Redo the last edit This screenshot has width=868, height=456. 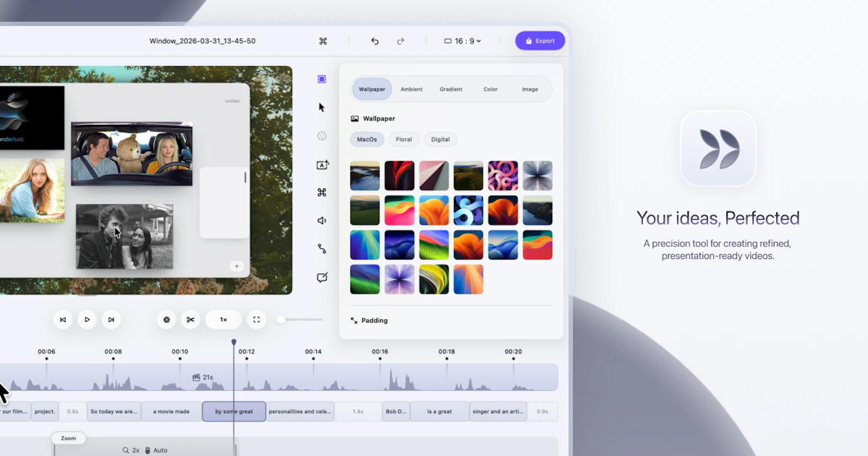tap(400, 41)
